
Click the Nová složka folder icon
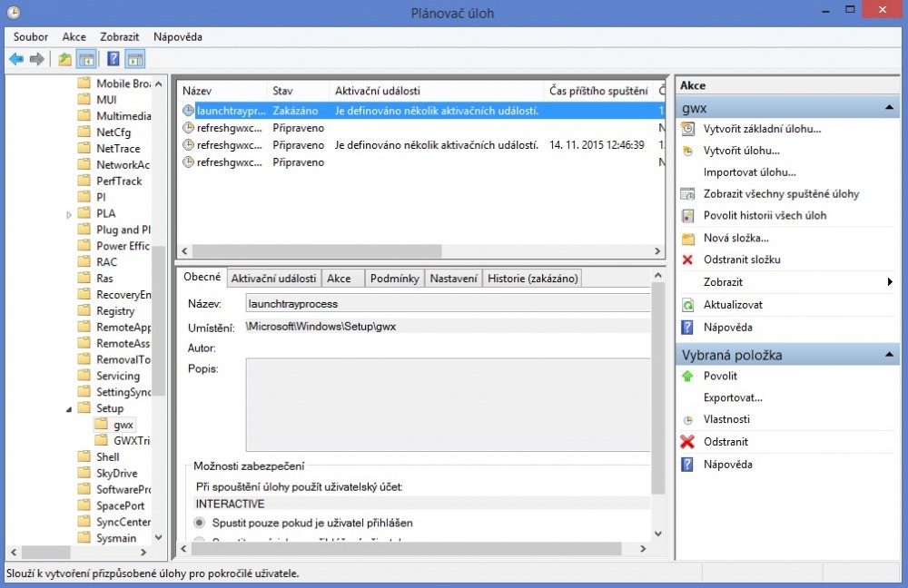(x=687, y=238)
